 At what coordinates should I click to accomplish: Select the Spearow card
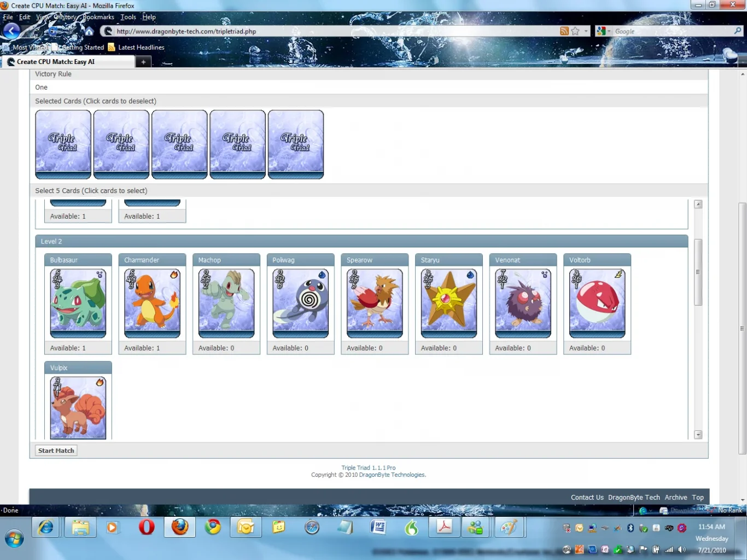coord(375,303)
